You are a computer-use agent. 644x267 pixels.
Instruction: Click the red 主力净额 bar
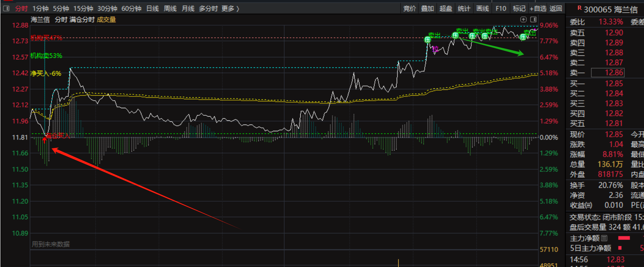624,238
